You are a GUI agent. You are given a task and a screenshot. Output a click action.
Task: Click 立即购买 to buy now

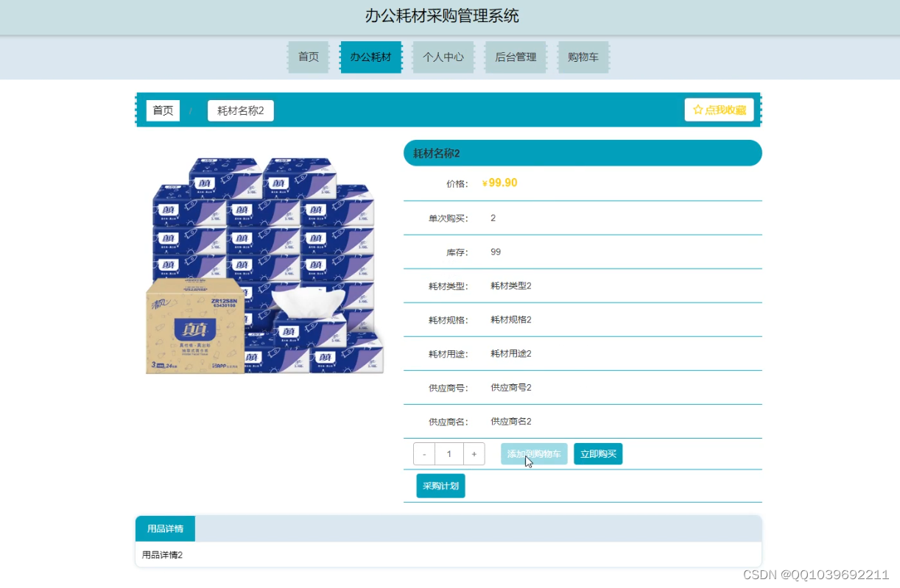[598, 454]
